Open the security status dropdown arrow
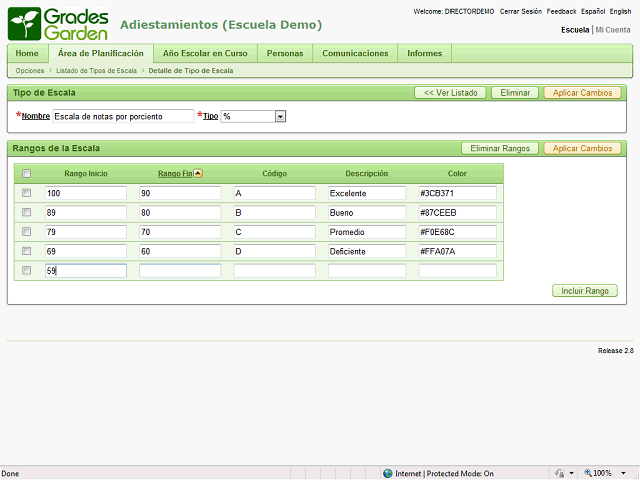Screen dimensions: 640x480 click(570, 473)
